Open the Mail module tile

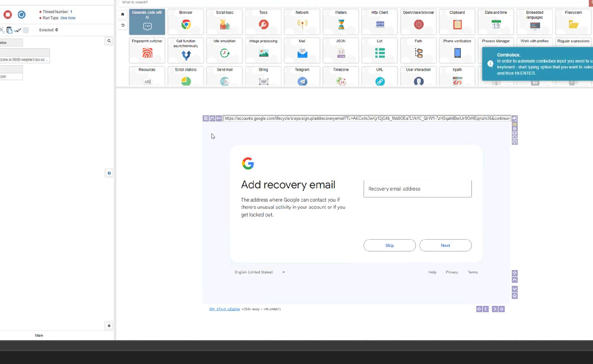click(x=302, y=50)
